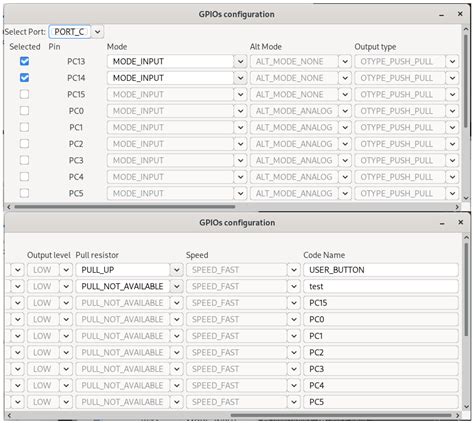
Task: Open the USER_BUTTON row Speed dropdown
Action: pos(294,270)
